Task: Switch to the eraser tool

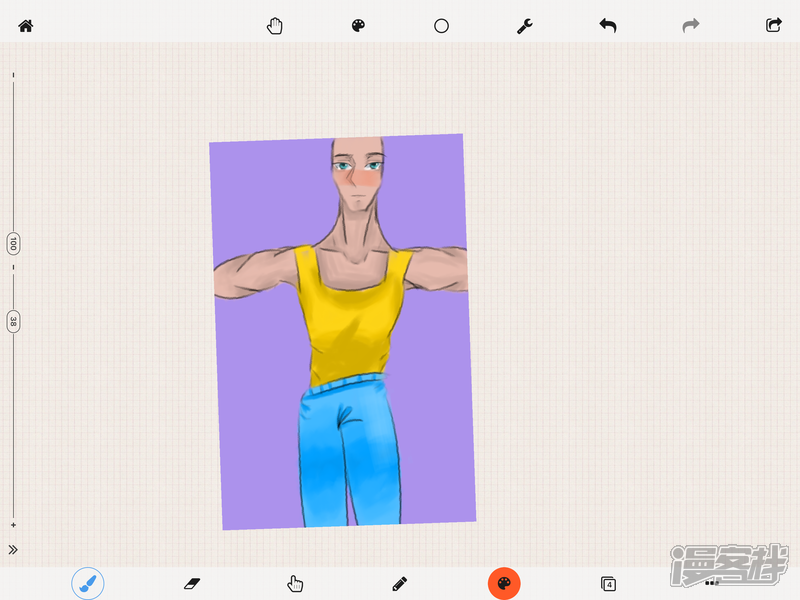Action: coord(192,583)
